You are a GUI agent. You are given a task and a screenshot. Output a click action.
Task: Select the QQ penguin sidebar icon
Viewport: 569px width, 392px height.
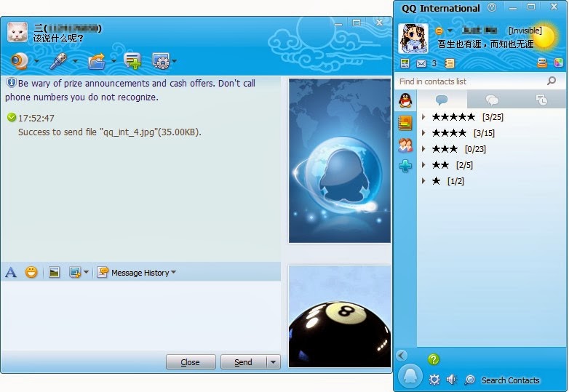click(405, 100)
